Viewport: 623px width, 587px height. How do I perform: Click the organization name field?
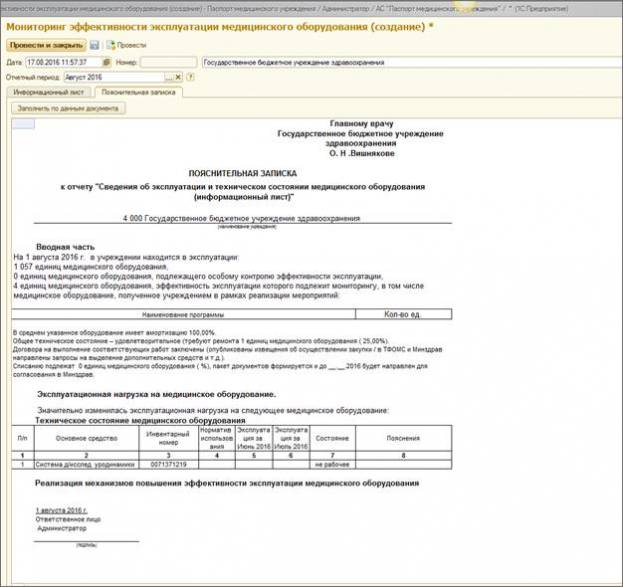400,62
